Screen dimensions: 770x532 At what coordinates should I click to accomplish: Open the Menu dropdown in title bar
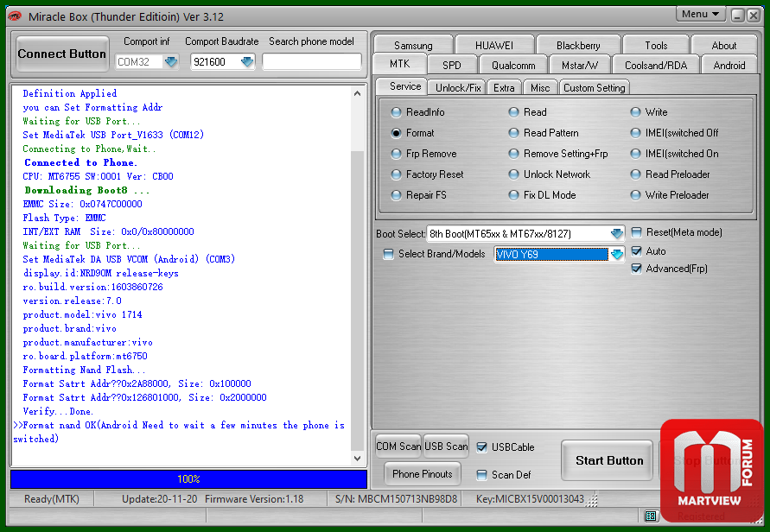[x=700, y=14]
